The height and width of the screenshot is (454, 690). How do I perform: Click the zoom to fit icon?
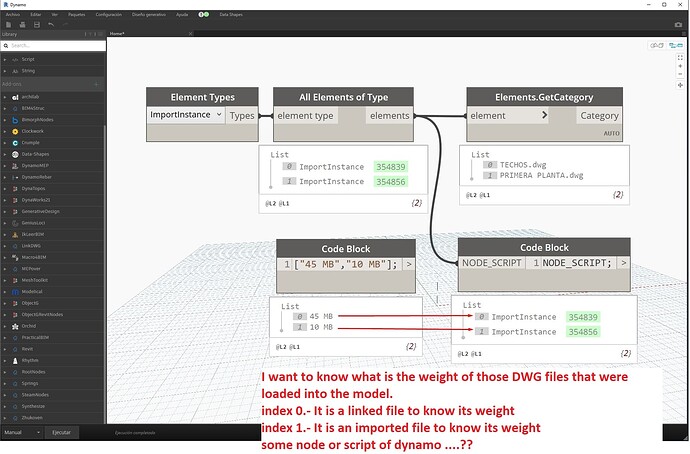[x=680, y=57]
